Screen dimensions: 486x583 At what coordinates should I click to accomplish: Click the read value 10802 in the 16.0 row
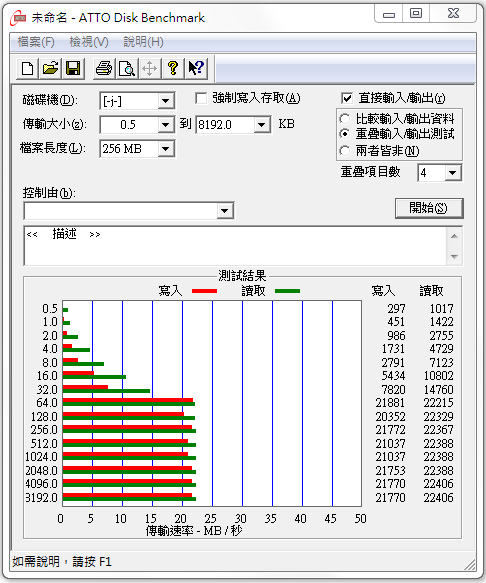pyautogui.click(x=438, y=376)
